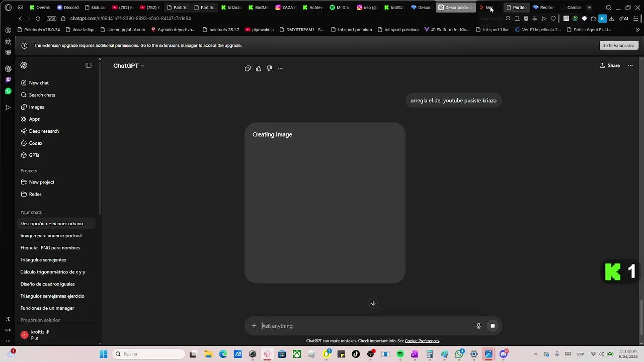Show hidden system tray icons chevron
Viewport: 644px width, 362px height.
point(535,354)
